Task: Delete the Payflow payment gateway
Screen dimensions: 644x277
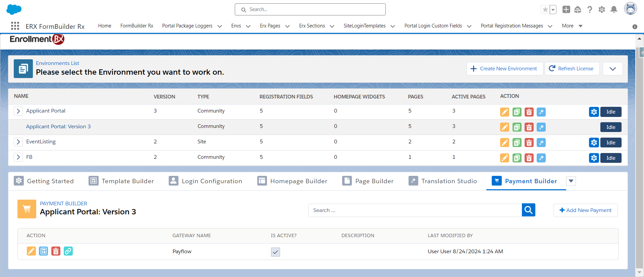Action: pos(56,251)
